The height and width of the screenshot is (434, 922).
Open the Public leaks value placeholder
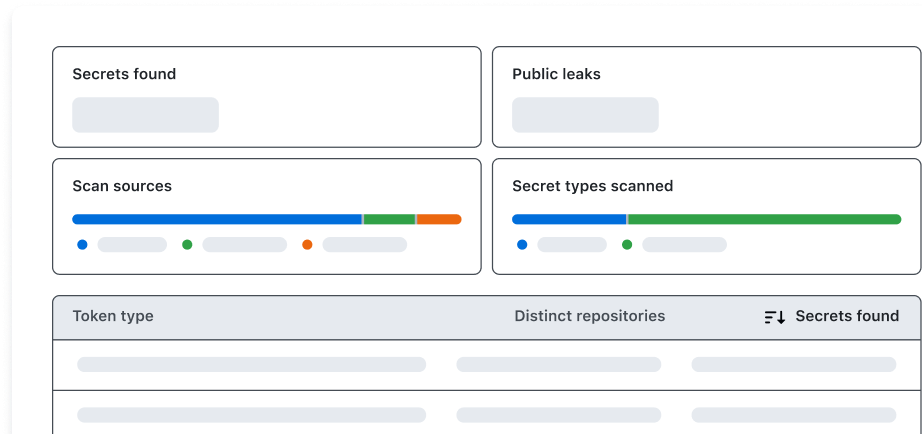click(x=585, y=115)
